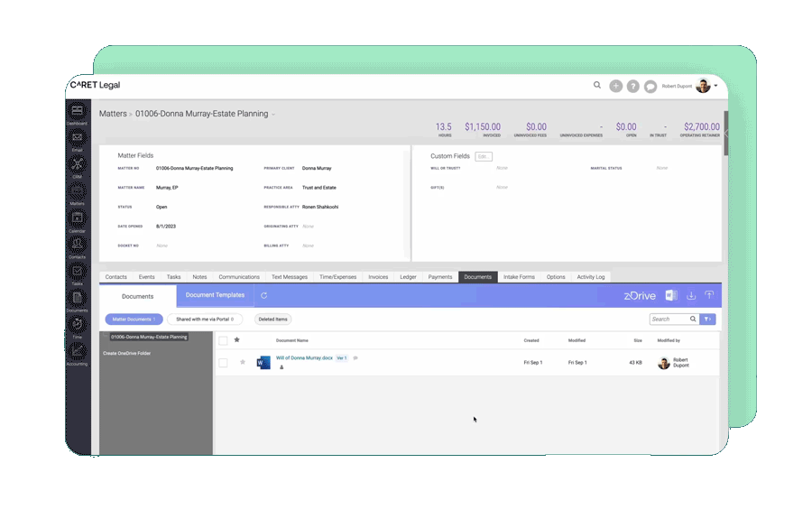Open the Accounting sidebar icon

pyautogui.click(x=78, y=351)
